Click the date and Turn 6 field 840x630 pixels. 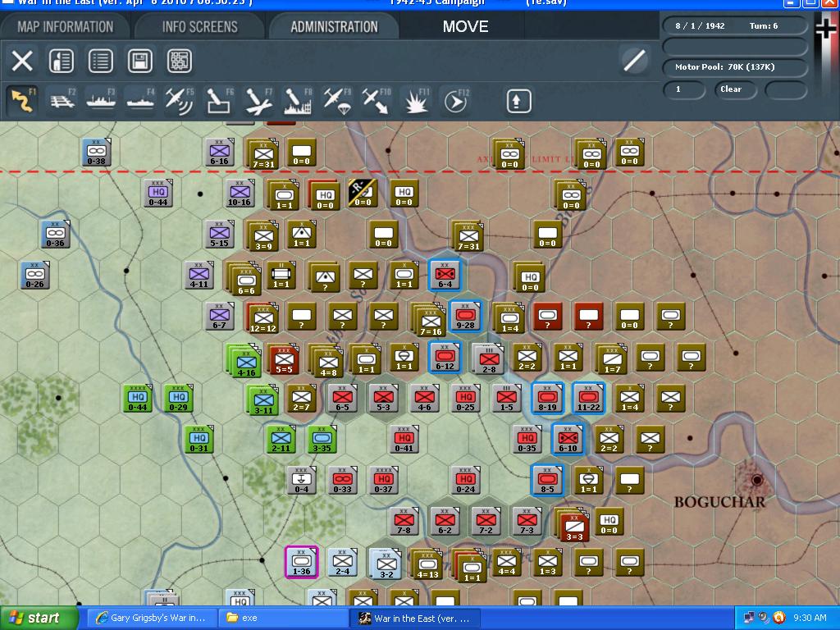pos(735,25)
